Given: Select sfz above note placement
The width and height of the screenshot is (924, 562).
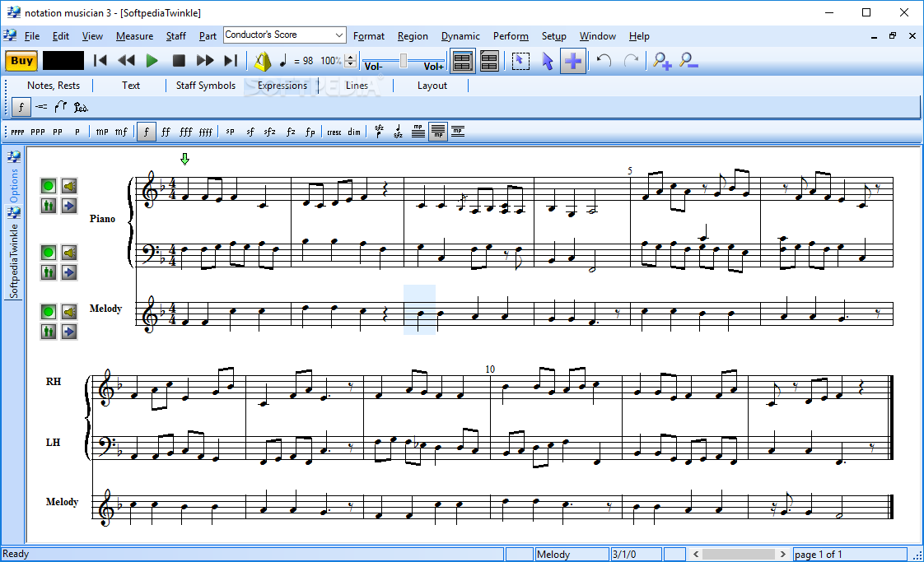Looking at the screenshot, I should (x=379, y=132).
